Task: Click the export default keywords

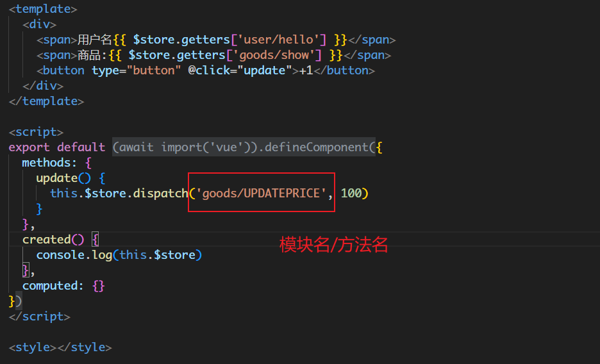Action: click(56, 147)
